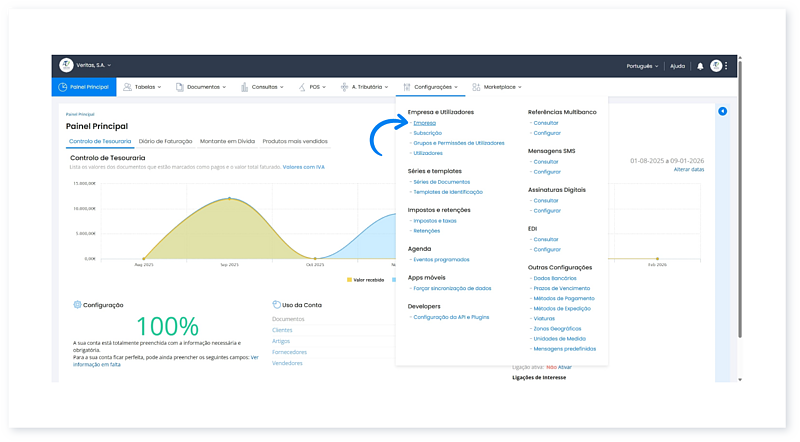Click the Uso da Conta icon

[276, 304]
